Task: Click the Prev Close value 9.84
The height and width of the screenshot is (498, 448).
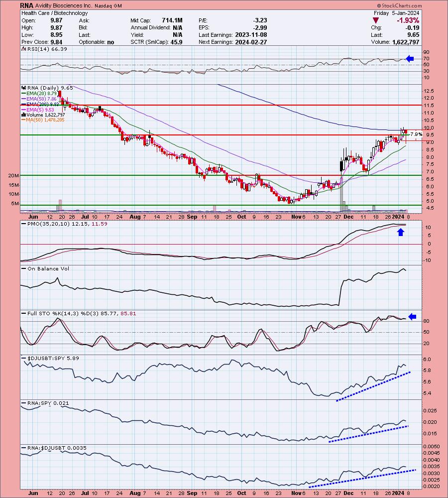Action: [56, 42]
